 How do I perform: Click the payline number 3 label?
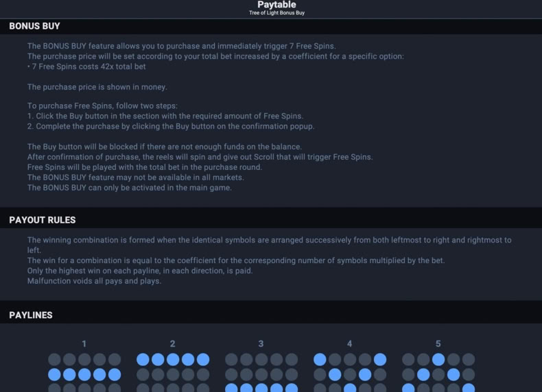click(261, 343)
